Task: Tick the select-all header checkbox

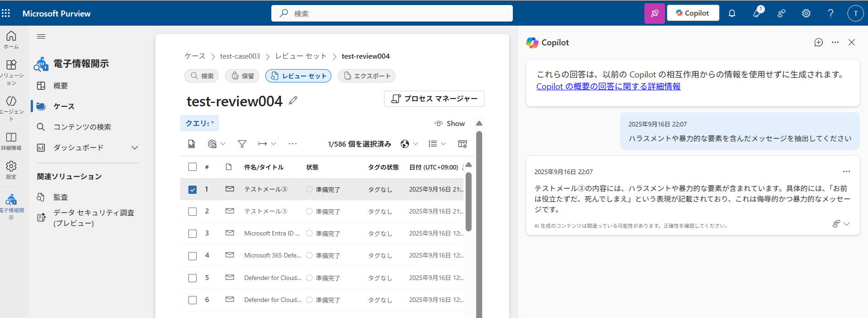Action: coord(192,167)
